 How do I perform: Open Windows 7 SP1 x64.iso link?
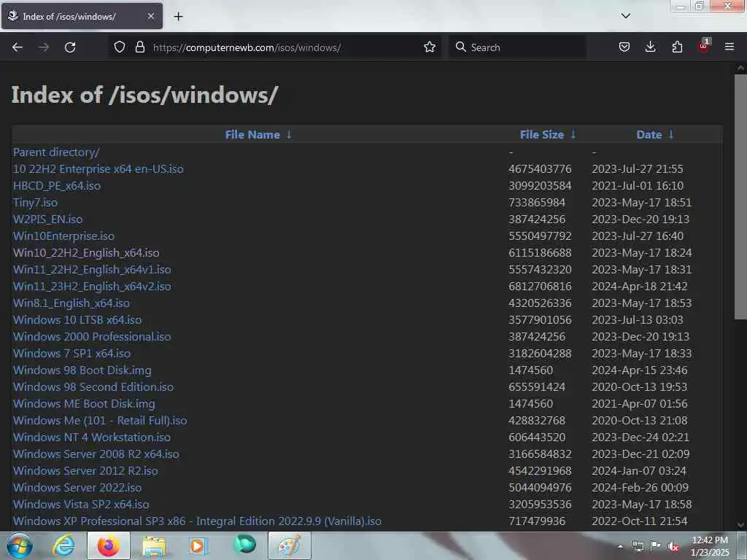click(x=72, y=354)
